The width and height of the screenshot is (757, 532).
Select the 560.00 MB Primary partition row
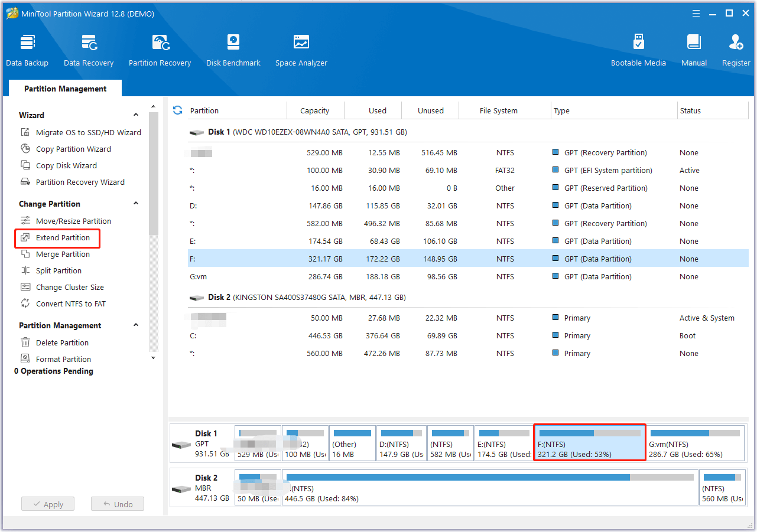pos(468,353)
